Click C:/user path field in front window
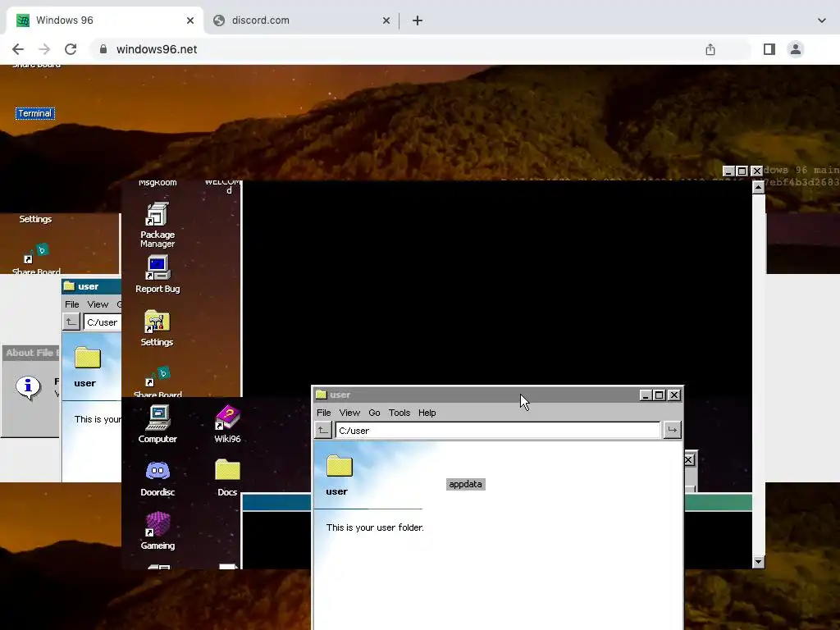The height and width of the screenshot is (630, 840). (498, 430)
